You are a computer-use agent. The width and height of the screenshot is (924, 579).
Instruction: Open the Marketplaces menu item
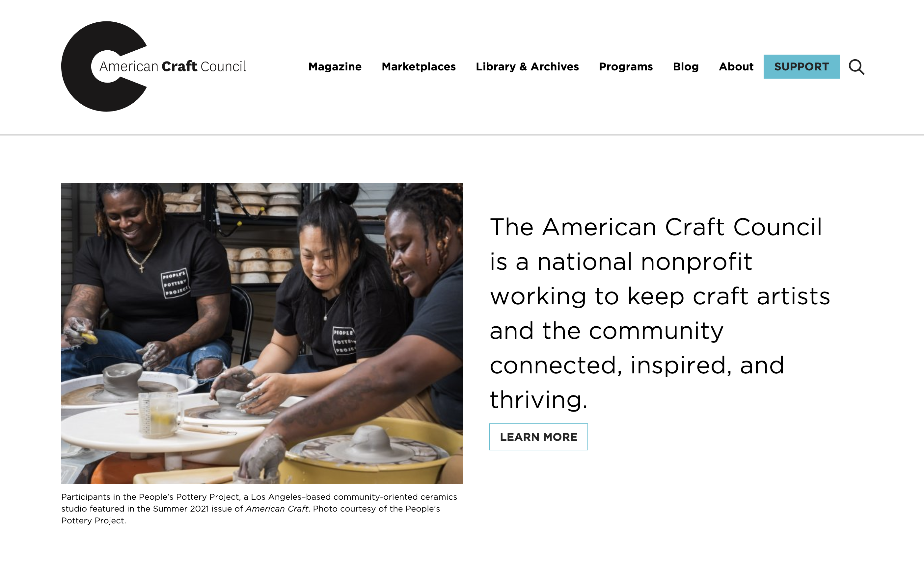(x=419, y=67)
